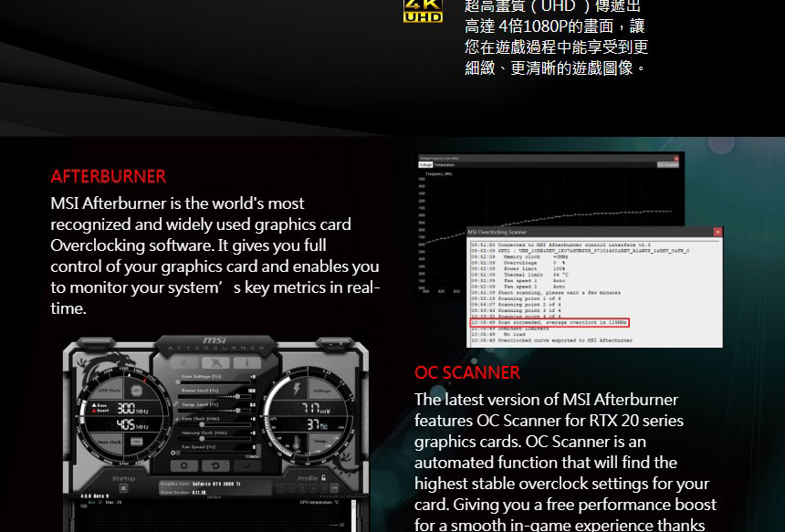This screenshot has height=532, width=785.
Task: Click the 'Thermal limit' log line
Action: pos(518,275)
